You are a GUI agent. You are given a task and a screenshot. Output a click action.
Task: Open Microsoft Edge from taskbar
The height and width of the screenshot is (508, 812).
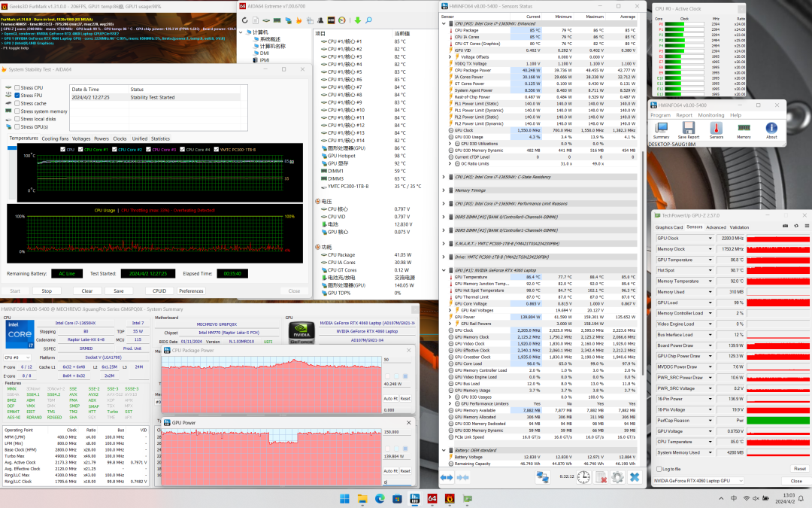coord(380,499)
